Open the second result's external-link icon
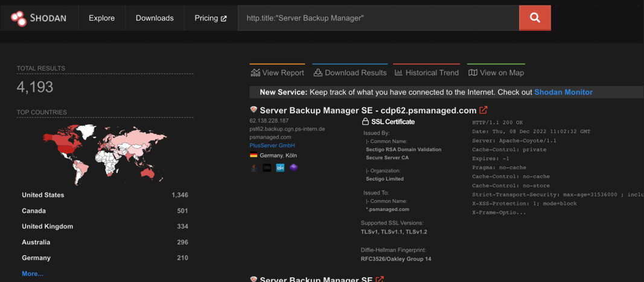 coord(380,280)
